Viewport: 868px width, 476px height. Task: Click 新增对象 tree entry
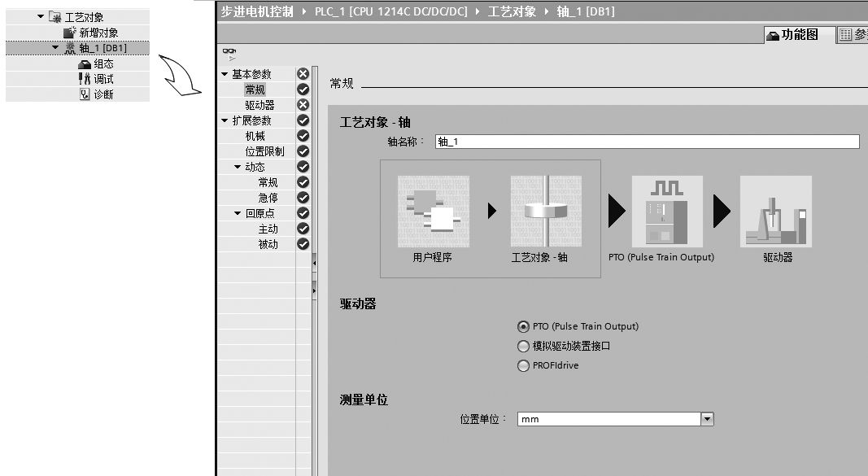[x=98, y=33]
